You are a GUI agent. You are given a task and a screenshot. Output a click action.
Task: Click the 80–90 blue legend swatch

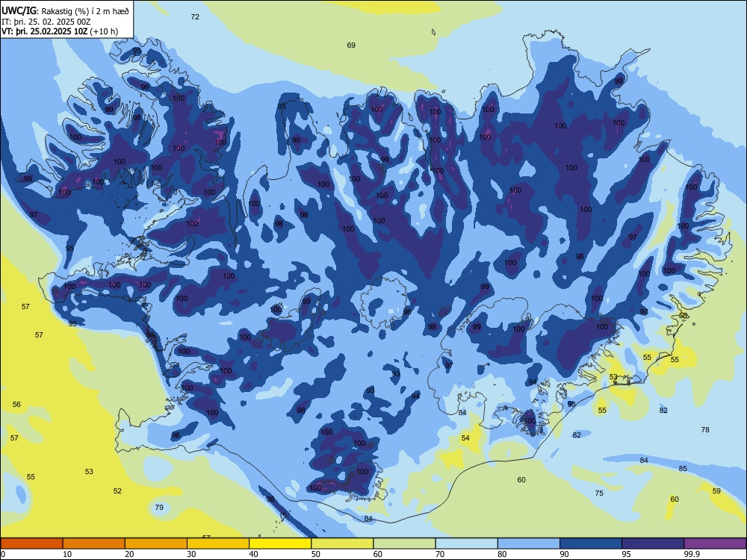pos(529,544)
